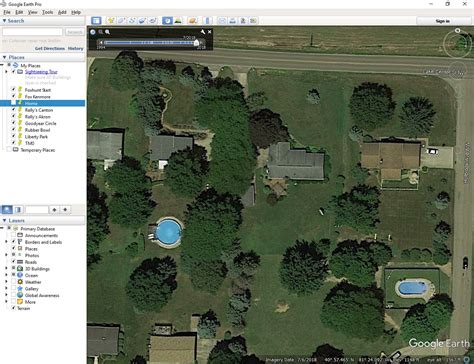Click the time slider zoom in magnifier
The image size is (474, 364).
click(x=107, y=32)
